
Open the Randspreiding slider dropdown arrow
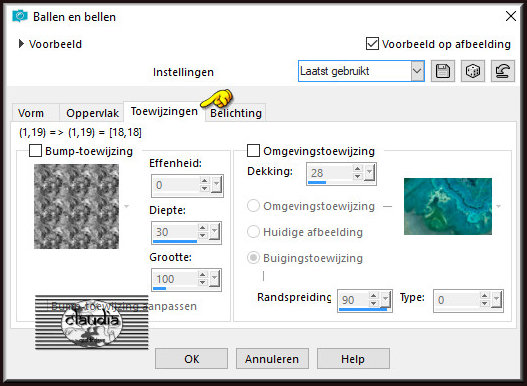click(386, 299)
